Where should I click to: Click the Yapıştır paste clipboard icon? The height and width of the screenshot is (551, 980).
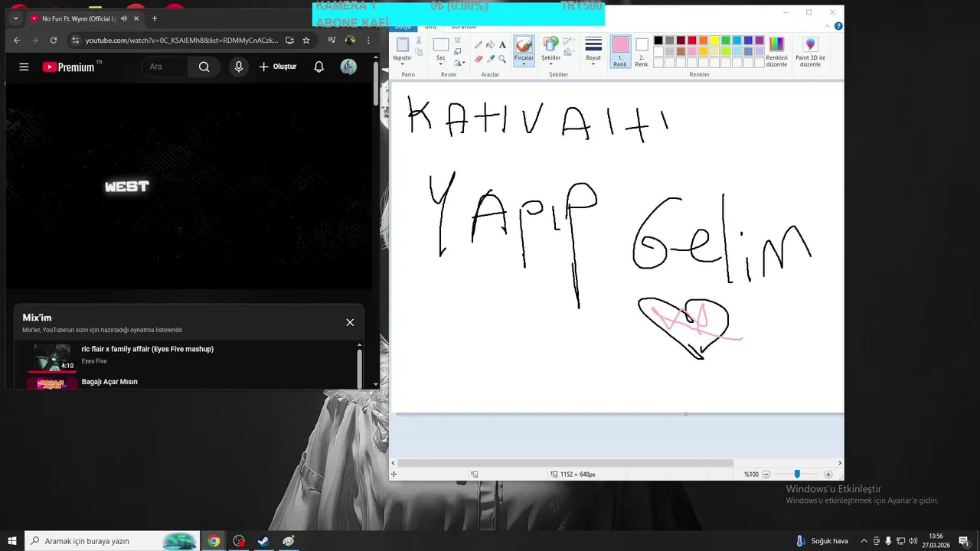[402, 44]
